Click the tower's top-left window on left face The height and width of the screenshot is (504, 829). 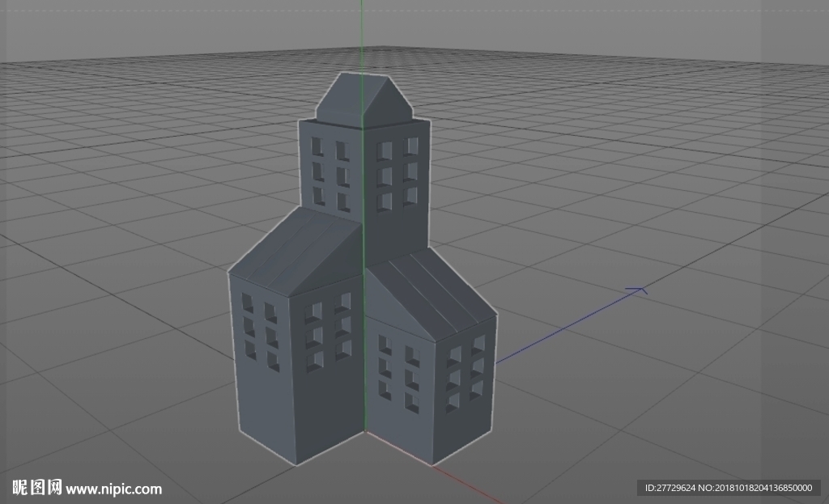[317, 146]
